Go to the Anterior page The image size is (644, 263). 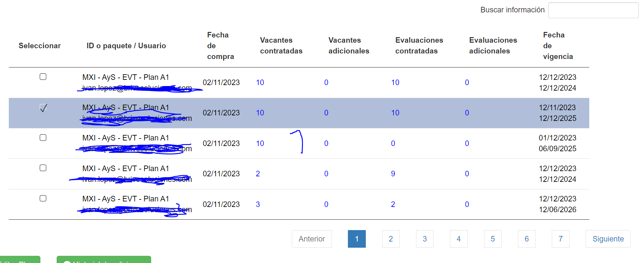click(x=312, y=239)
